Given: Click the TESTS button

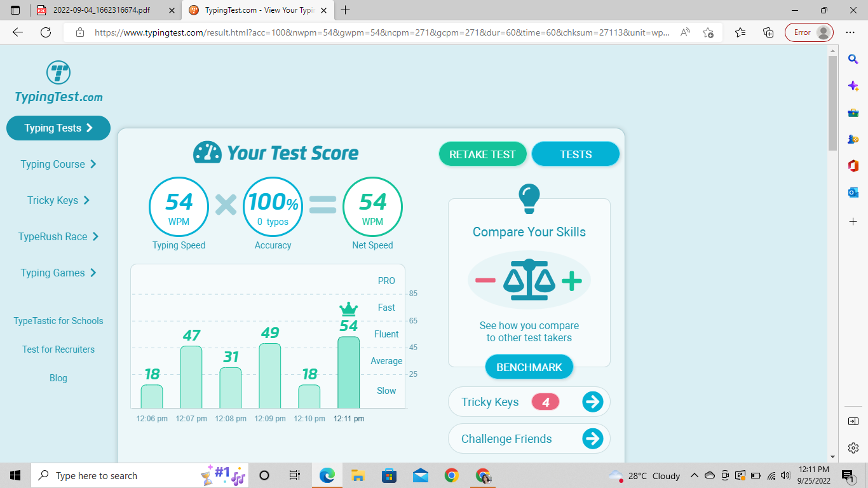Looking at the screenshot, I should point(576,154).
